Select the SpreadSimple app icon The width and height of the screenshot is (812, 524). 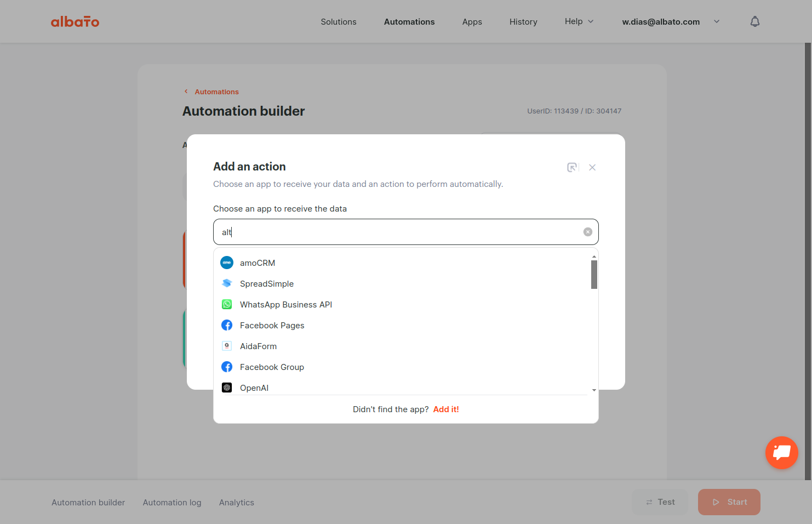[x=227, y=283]
